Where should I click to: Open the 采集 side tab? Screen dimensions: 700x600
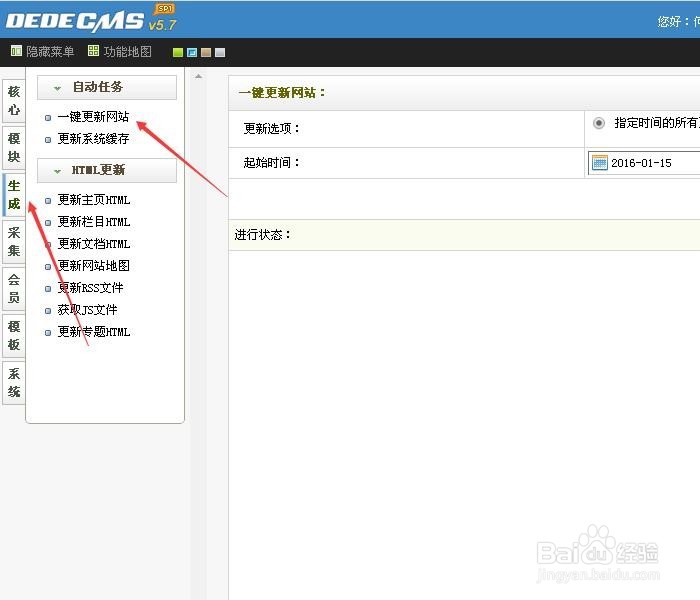pyautogui.click(x=13, y=242)
